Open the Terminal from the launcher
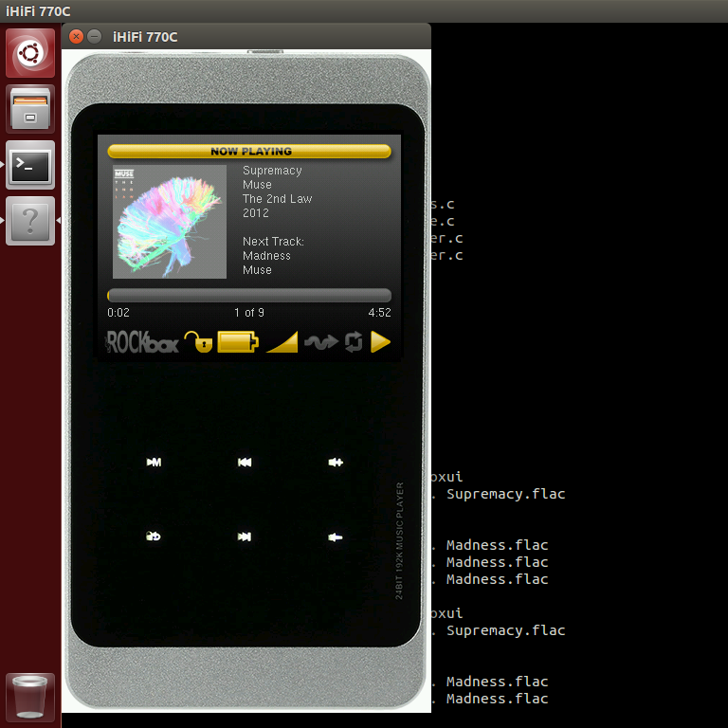The width and height of the screenshot is (728, 728). pos(30,166)
